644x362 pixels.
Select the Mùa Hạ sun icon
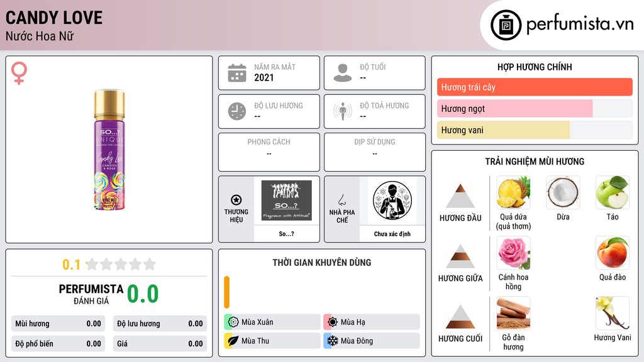coord(333,322)
